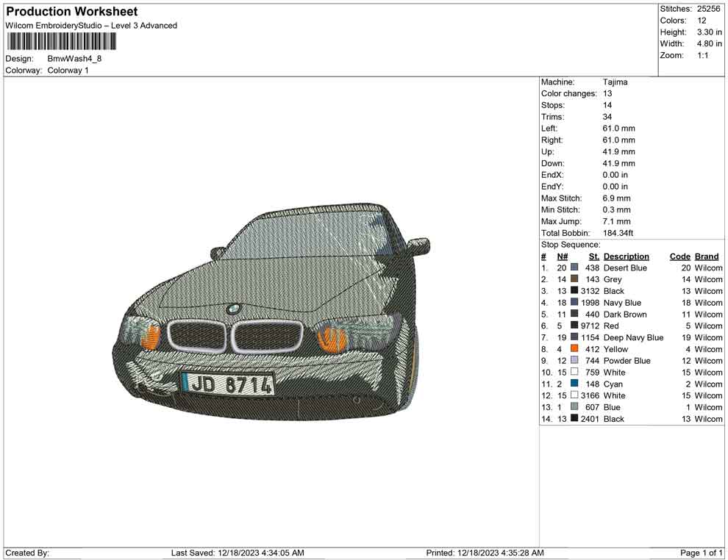Click the Blue description in row 13
The width and height of the screenshot is (728, 560).
(x=612, y=407)
